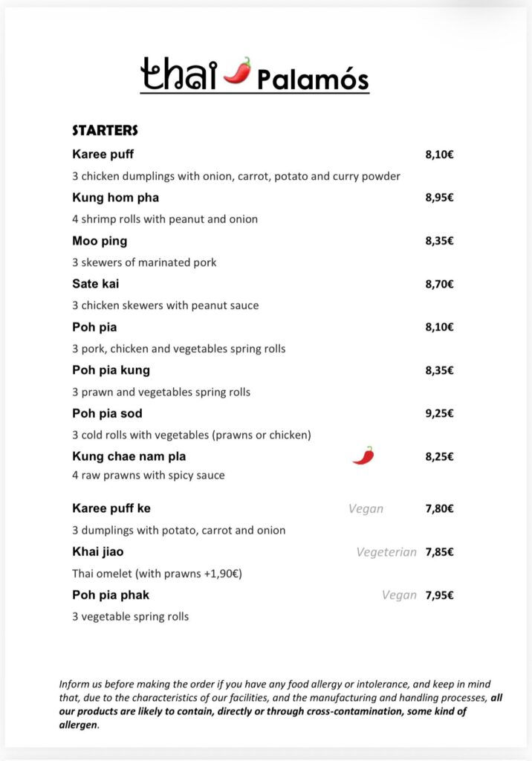The width and height of the screenshot is (532, 761).
Task: Click the Khai jiao dish name
Action: [97, 551]
